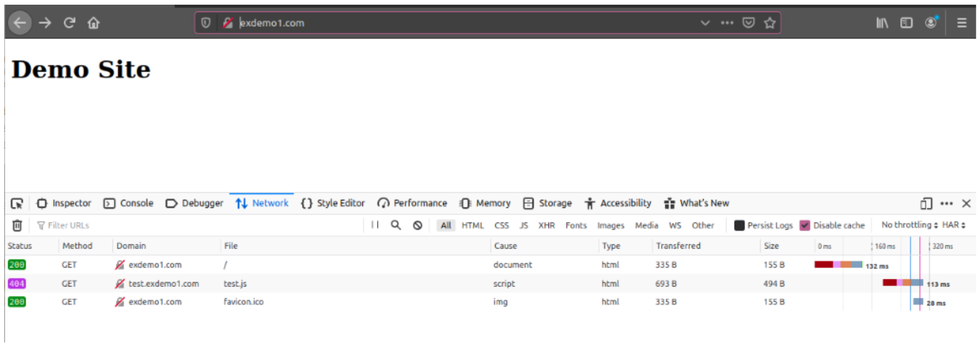980x347 pixels.
Task: Expand the address bar history dropdown
Action: [x=705, y=23]
